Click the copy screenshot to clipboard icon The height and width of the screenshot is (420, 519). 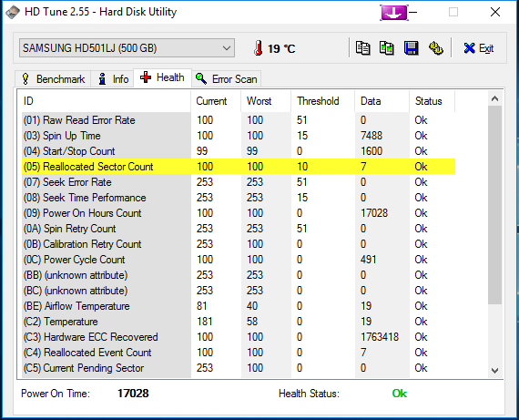(x=387, y=48)
